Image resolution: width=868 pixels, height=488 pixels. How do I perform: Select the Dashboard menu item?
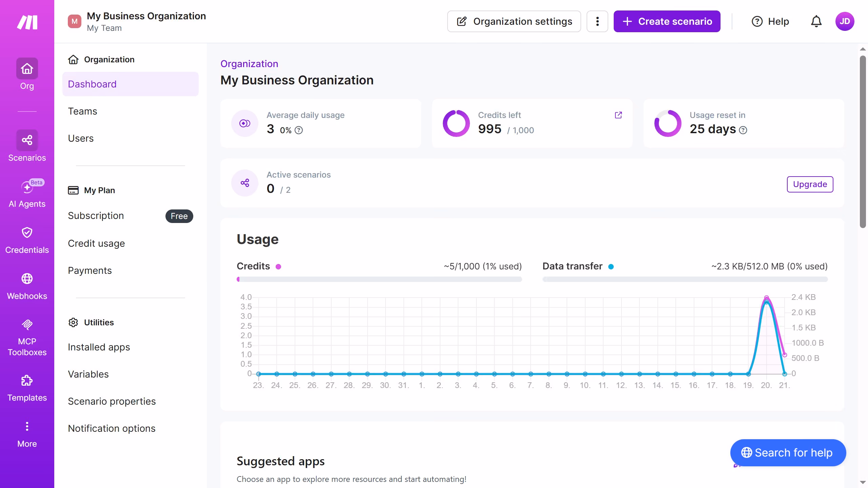(x=131, y=84)
